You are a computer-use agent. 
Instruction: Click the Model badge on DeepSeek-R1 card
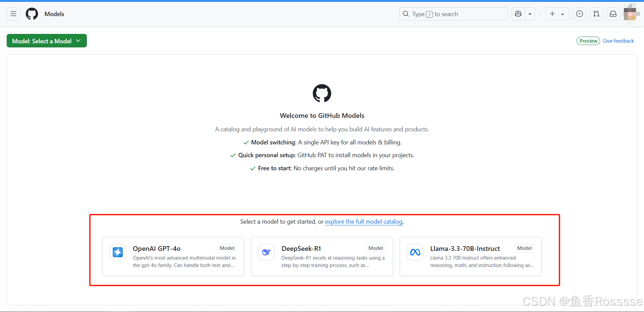tap(376, 248)
